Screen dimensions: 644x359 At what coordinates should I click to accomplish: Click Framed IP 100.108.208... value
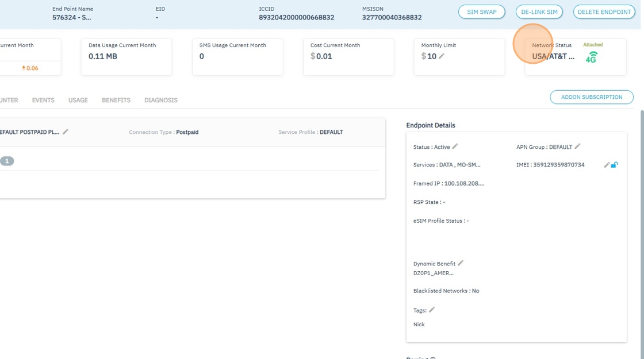click(464, 183)
